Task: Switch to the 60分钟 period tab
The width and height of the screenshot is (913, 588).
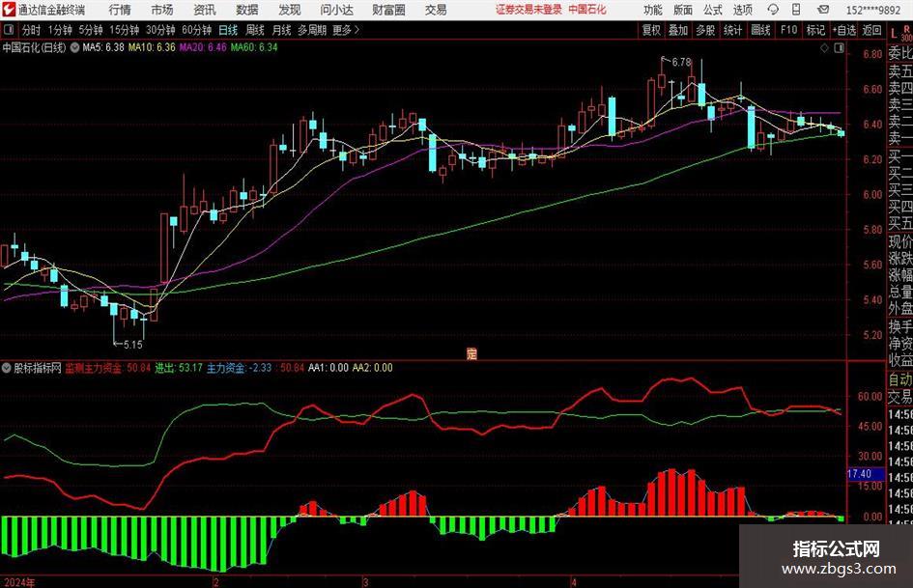Action: click(196, 30)
